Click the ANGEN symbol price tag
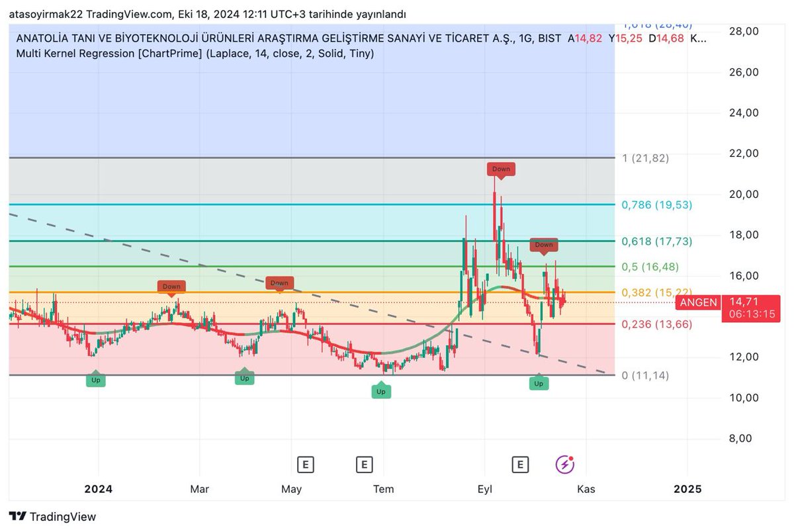This screenshot has width=794, height=532. [x=698, y=302]
